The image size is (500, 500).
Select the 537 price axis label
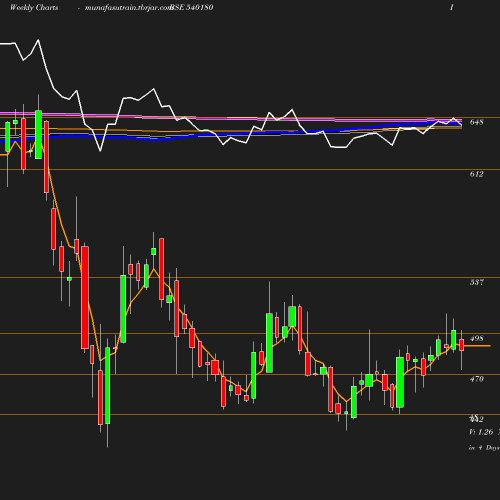[x=476, y=282]
